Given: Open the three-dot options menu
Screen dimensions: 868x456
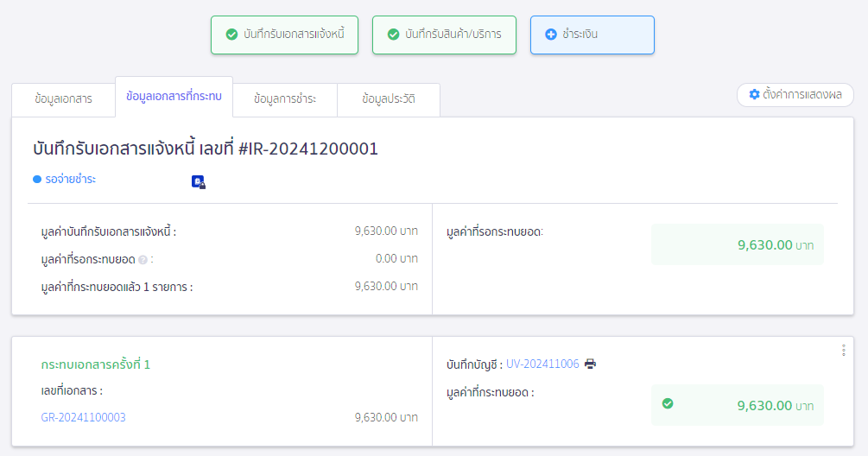Looking at the screenshot, I should [844, 351].
